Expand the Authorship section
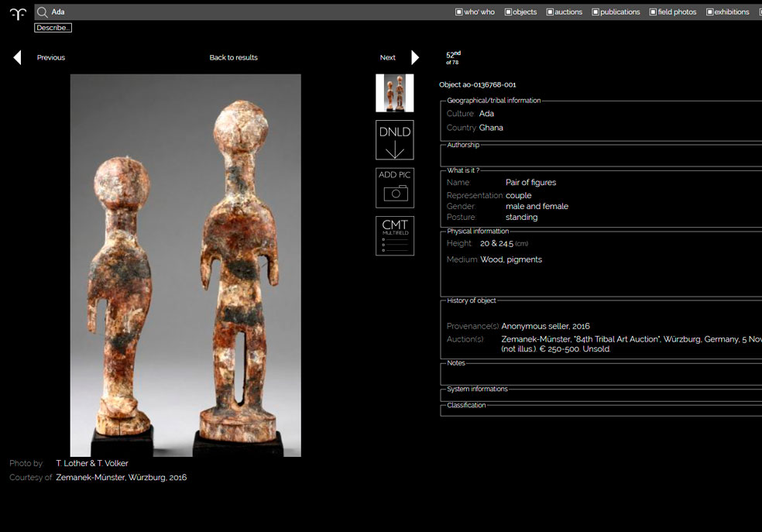The image size is (762, 532). [x=463, y=146]
